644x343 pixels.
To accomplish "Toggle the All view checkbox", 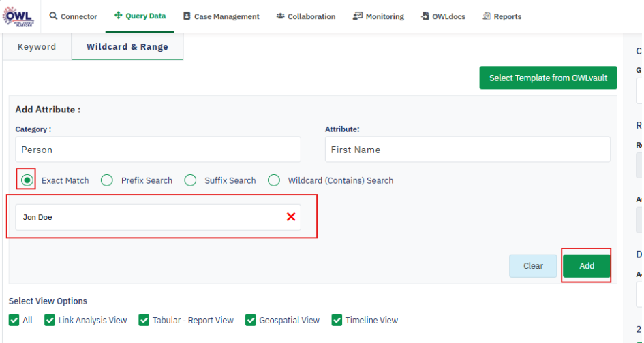I will point(14,320).
